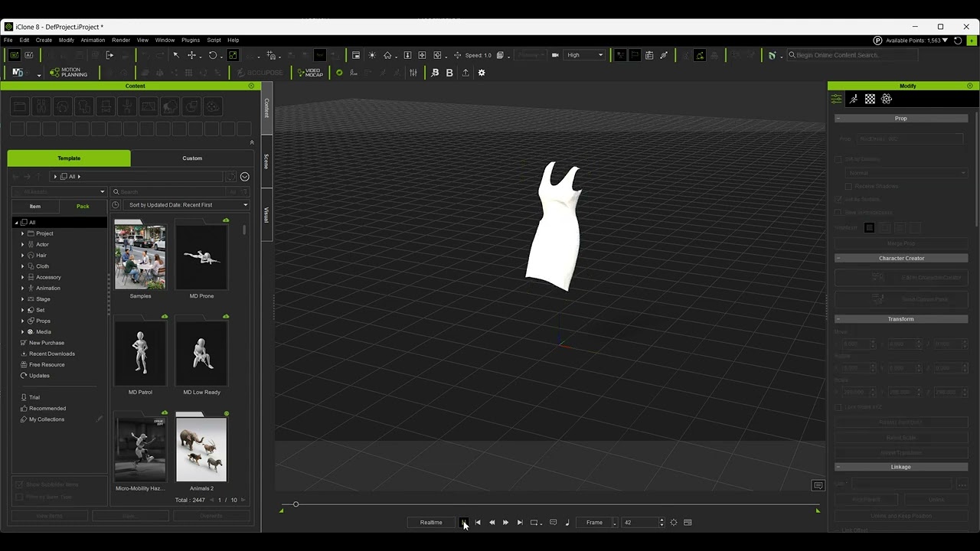Show the timeline panel icon
The width and height of the screenshot is (980, 551).
click(688, 523)
